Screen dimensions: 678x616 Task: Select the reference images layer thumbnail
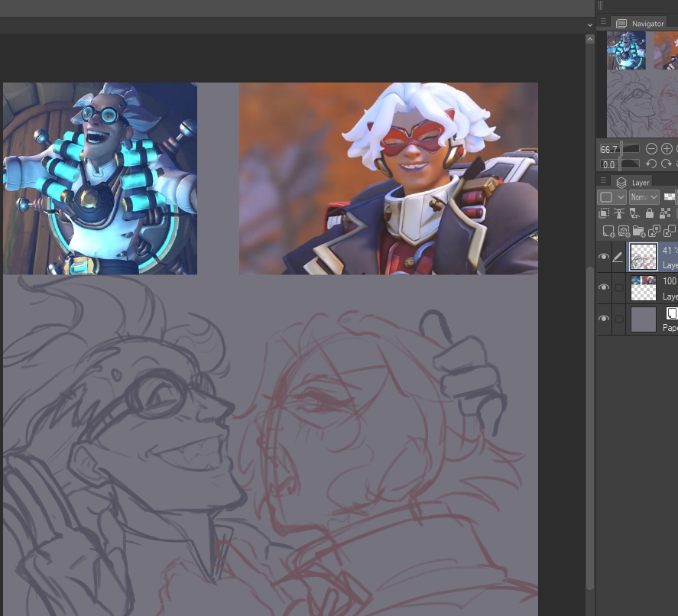[x=644, y=288]
